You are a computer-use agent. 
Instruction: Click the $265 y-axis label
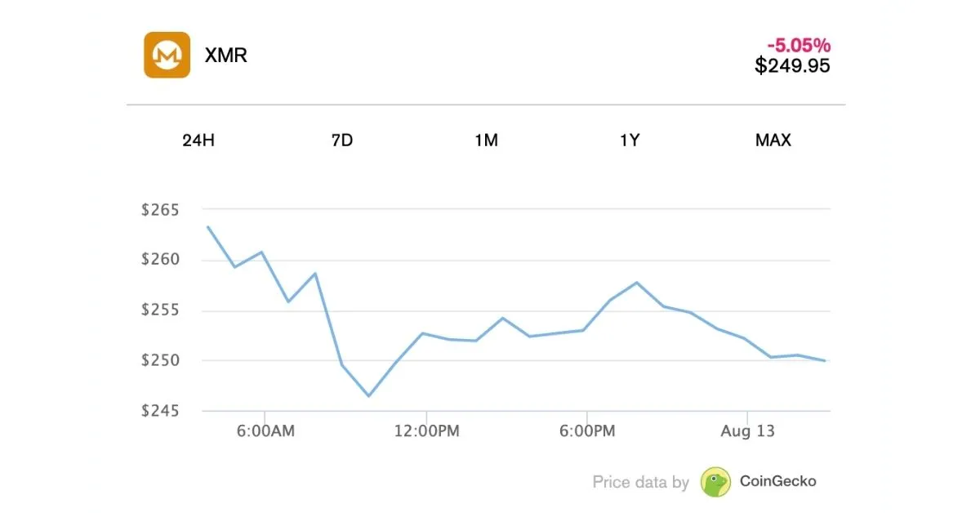[160, 210]
